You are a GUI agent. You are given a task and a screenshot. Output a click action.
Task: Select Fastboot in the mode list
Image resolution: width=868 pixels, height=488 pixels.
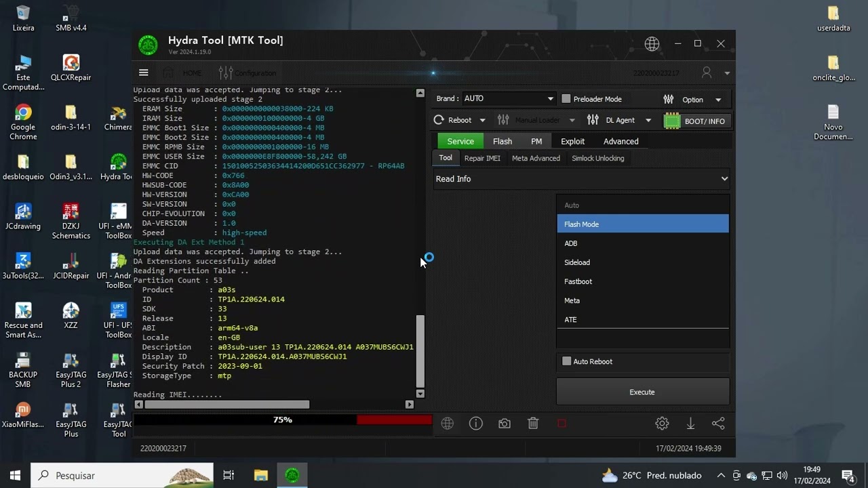click(x=643, y=281)
